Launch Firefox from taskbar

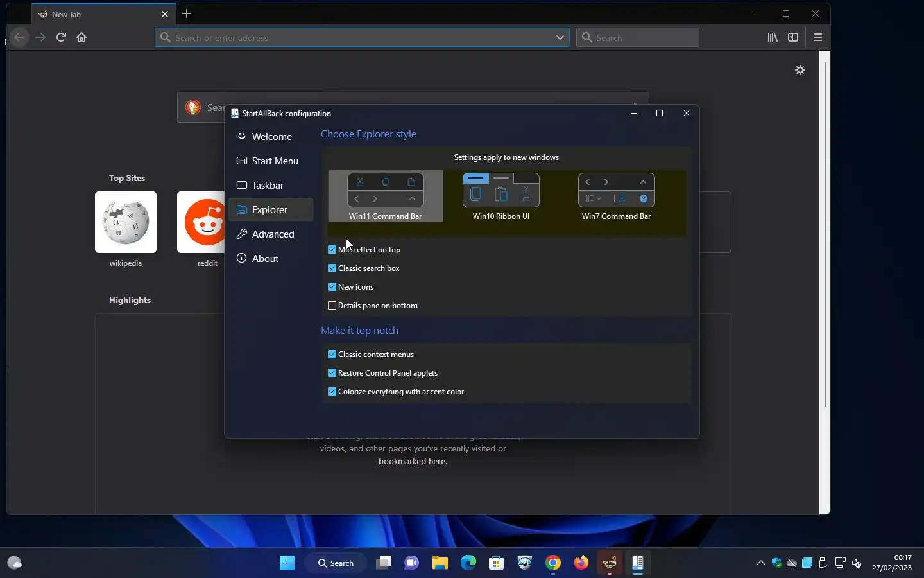tap(581, 563)
